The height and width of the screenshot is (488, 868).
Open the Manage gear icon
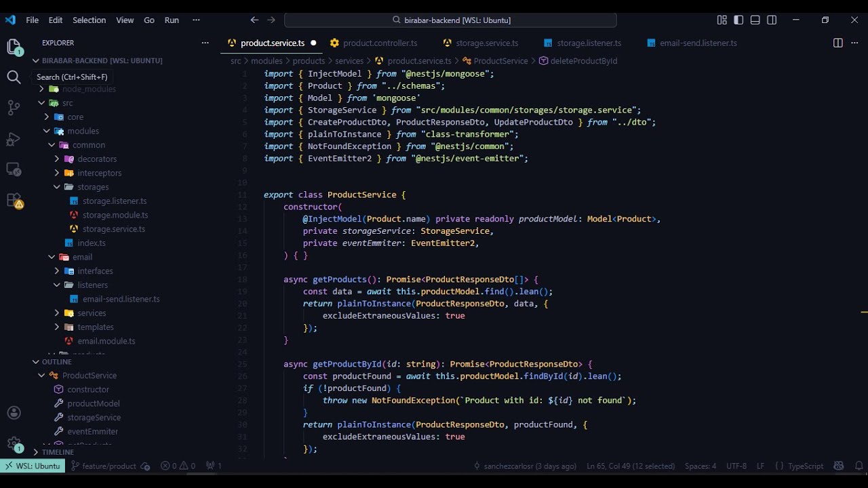14,443
